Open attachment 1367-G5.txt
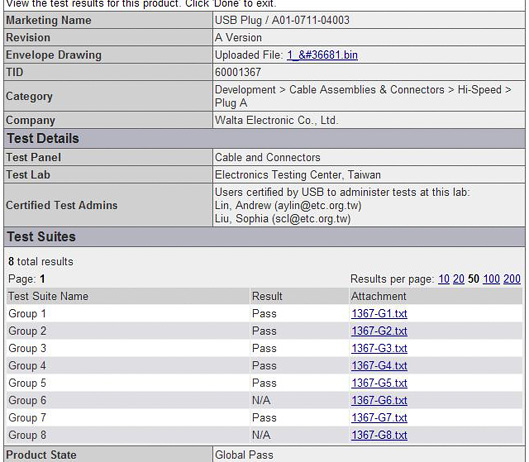This screenshot has width=529, height=462. (x=379, y=383)
